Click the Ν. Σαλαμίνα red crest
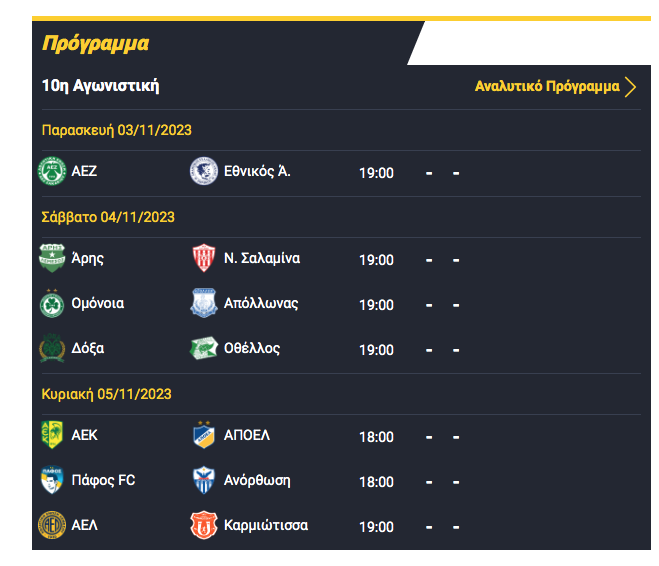Image resolution: width=659 pixels, height=566 pixels. tap(204, 258)
